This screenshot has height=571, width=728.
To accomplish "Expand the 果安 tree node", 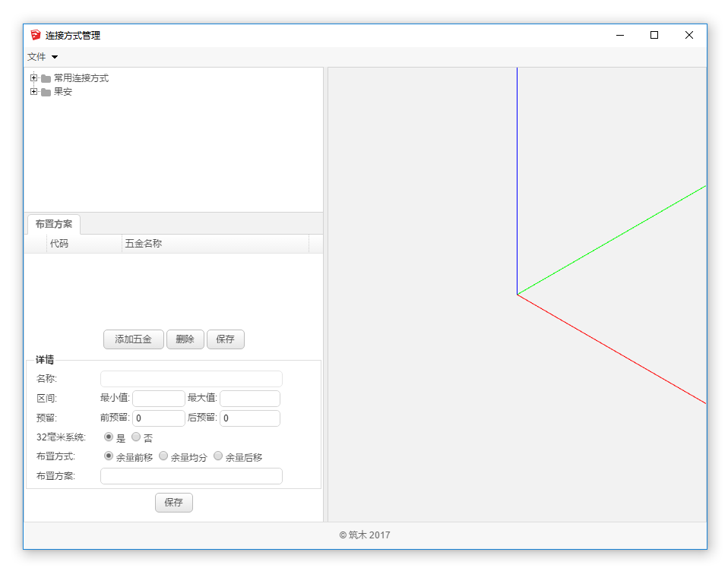I will [33, 92].
